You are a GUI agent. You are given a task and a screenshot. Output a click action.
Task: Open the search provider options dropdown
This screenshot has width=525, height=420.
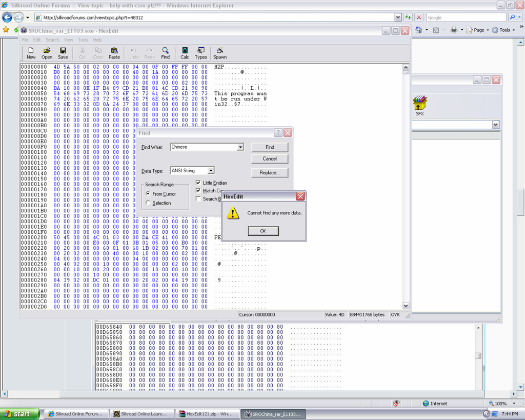click(x=519, y=17)
